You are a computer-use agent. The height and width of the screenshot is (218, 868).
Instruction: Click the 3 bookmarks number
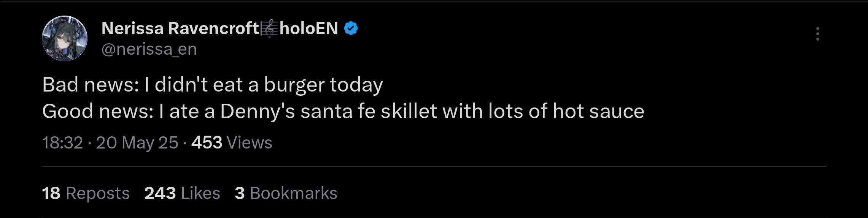[240, 193]
